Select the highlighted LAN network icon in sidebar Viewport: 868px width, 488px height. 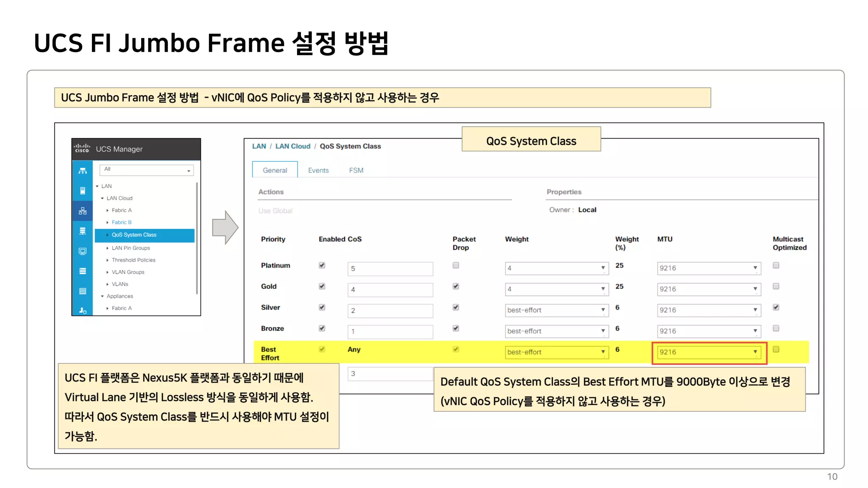83,211
